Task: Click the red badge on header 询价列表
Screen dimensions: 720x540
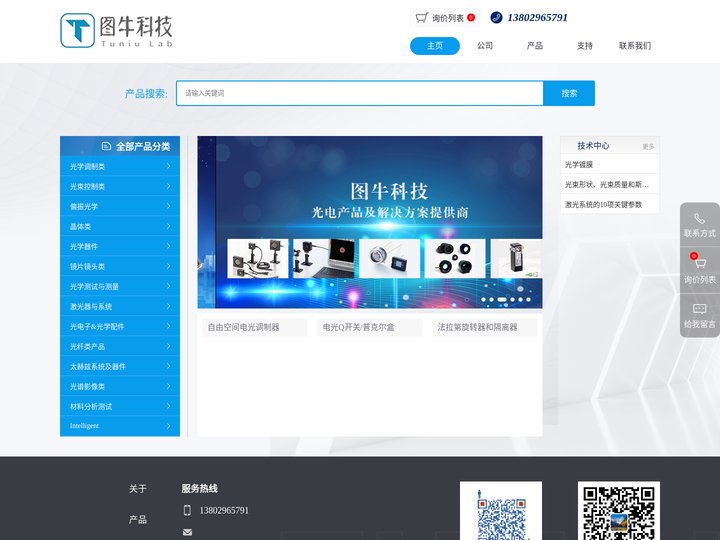Action: coord(471,17)
